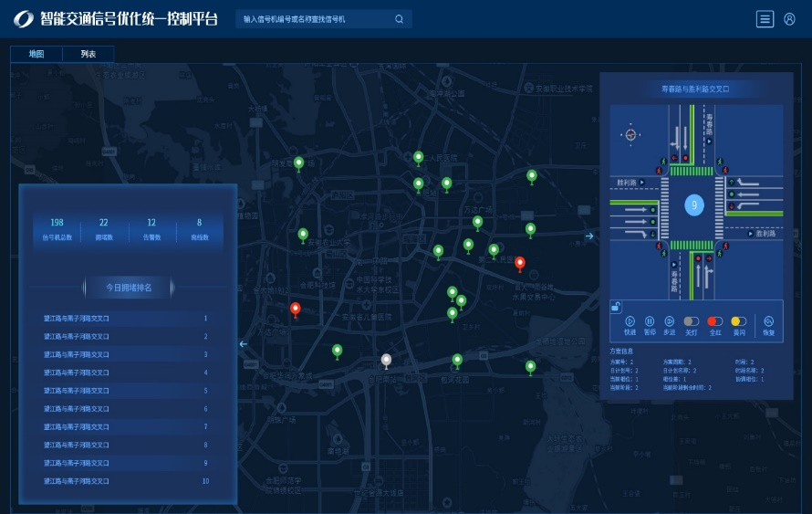The image size is (812, 514).
Task: Click the 告警数 alarm count statistic
Action: (151, 228)
